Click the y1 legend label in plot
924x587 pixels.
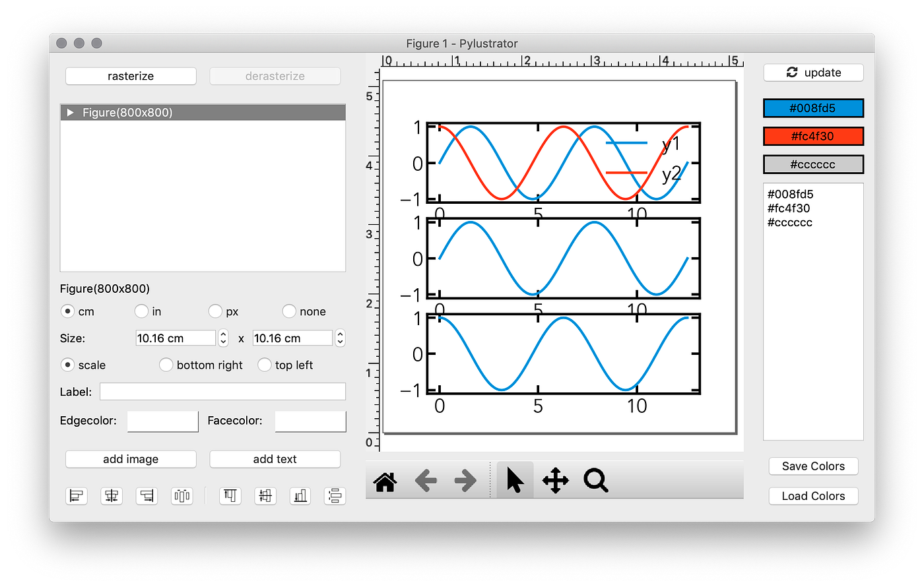(x=671, y=144)
